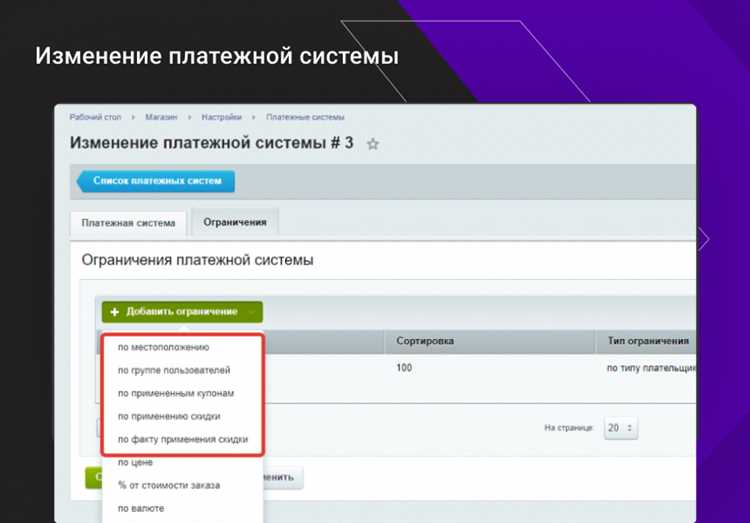This screenshot has width=750, height=523.
Task: Toggle arrow on 'Добавить ограничение' button
Action: (x=252, y=312)
